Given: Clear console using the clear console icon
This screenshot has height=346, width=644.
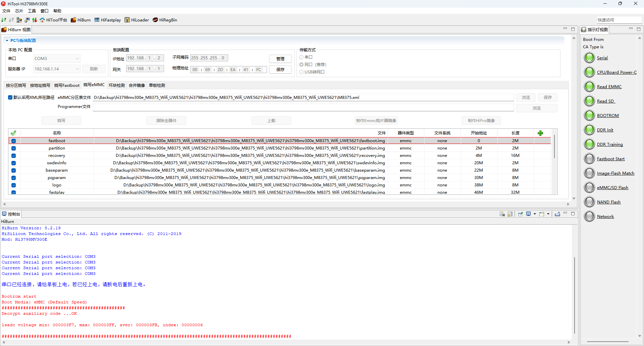Looking at the screenshot, I should pyautogui.click(x=502, y=214).
